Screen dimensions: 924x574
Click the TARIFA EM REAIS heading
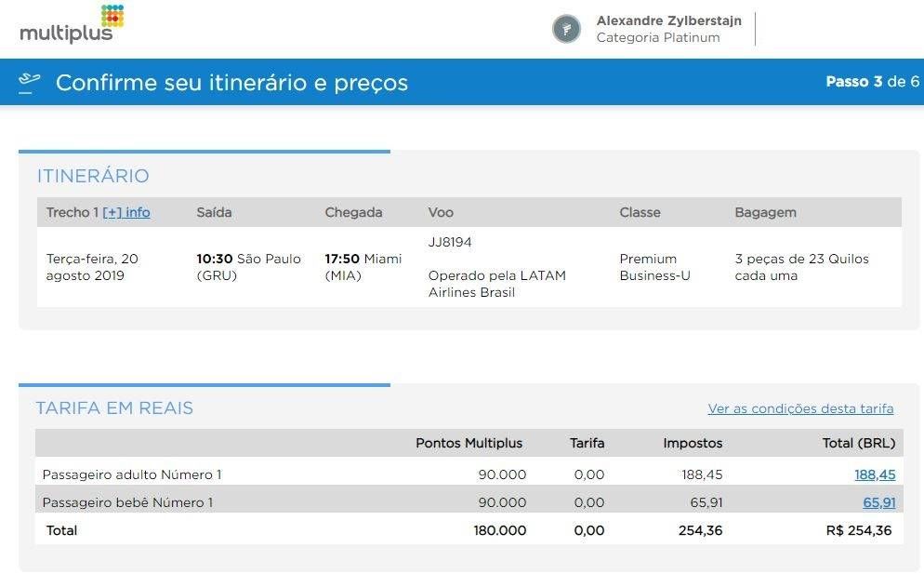114,408
